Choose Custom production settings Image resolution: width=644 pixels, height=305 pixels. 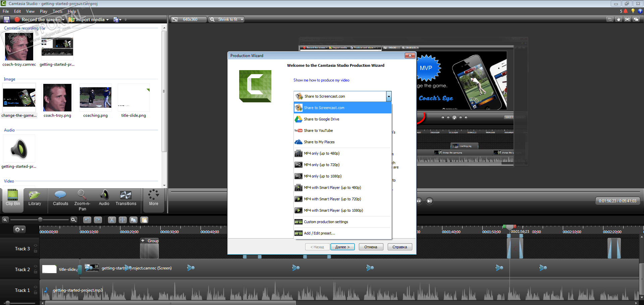(x=342, y=222)
